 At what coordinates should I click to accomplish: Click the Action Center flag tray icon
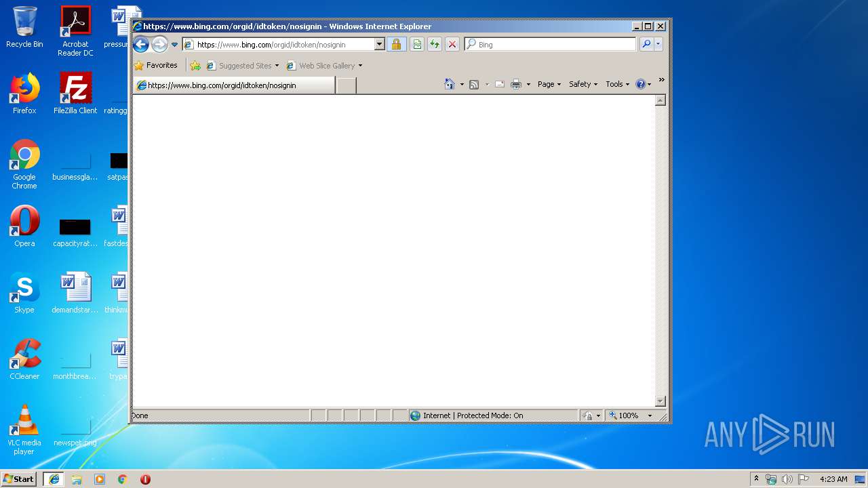[x=804, y=479]
